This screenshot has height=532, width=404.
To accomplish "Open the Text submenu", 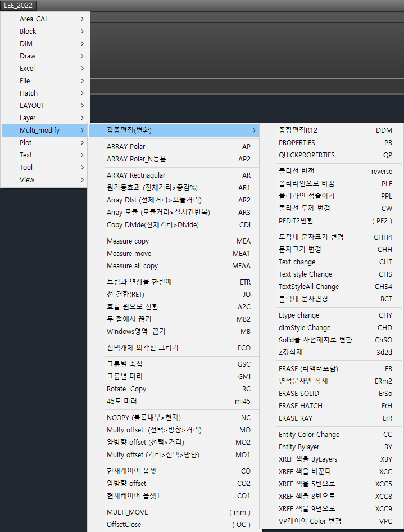I will 45,155.
